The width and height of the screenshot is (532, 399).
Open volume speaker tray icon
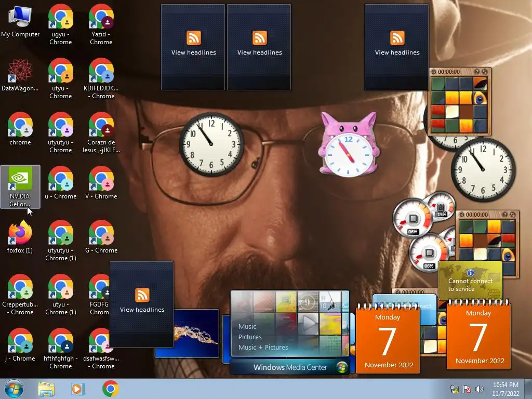point(480,389)
